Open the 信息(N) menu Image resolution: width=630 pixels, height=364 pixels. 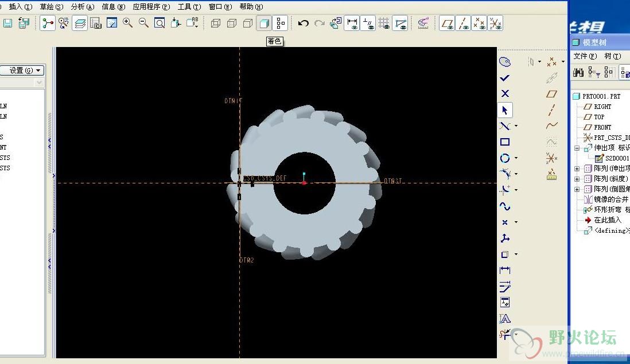coord(113,7)
